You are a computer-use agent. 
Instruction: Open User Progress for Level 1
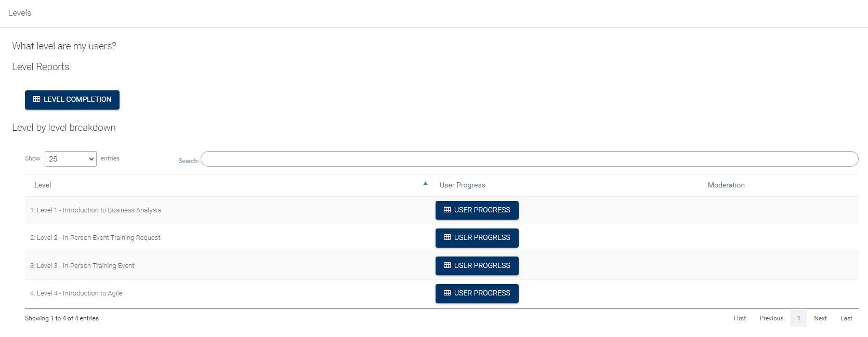click(x=477, y=210)
